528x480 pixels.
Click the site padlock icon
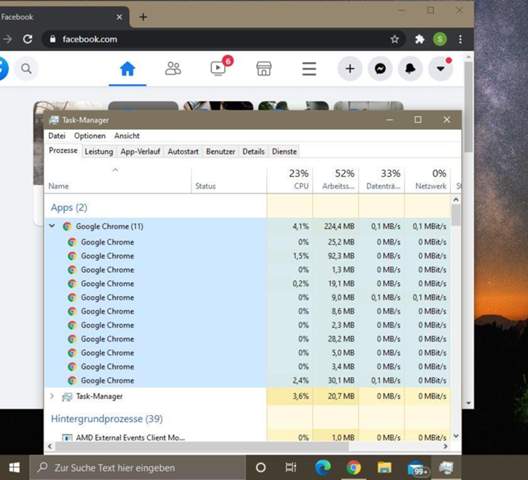point(53,39)
